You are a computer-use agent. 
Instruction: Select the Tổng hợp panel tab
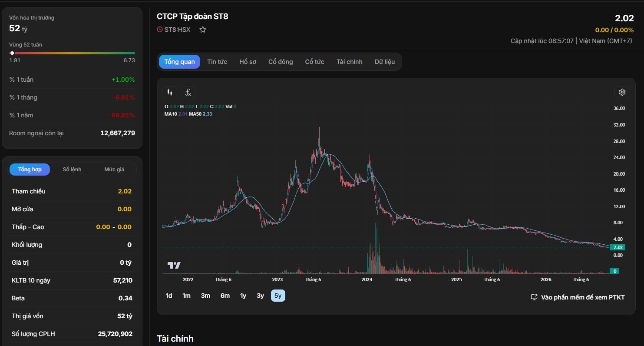pos(30,170)
